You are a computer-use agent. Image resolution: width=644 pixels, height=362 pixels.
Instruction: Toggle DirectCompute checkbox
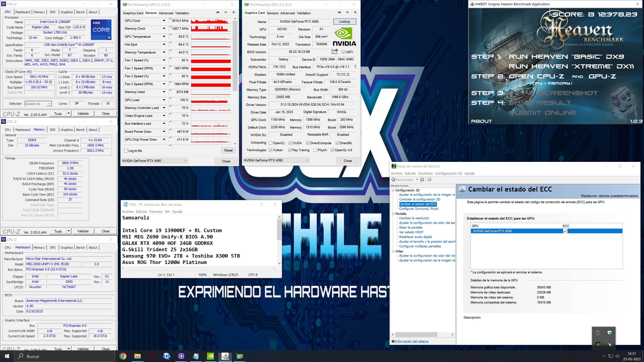click(308, 143)
